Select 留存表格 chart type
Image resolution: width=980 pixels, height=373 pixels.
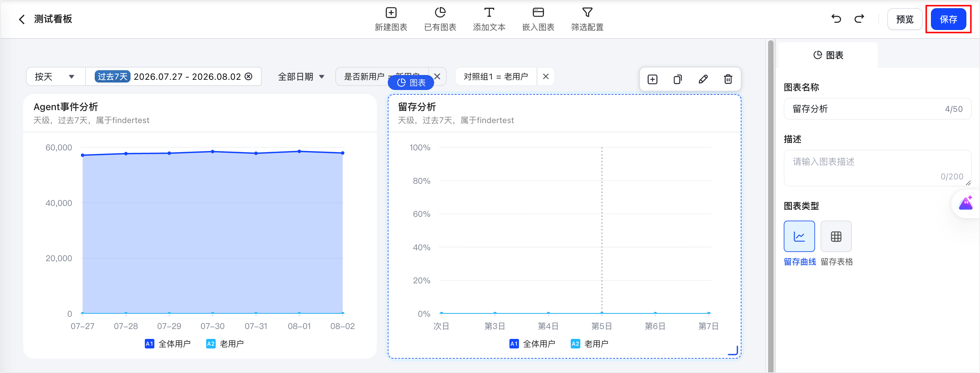(x=836, y=236)
